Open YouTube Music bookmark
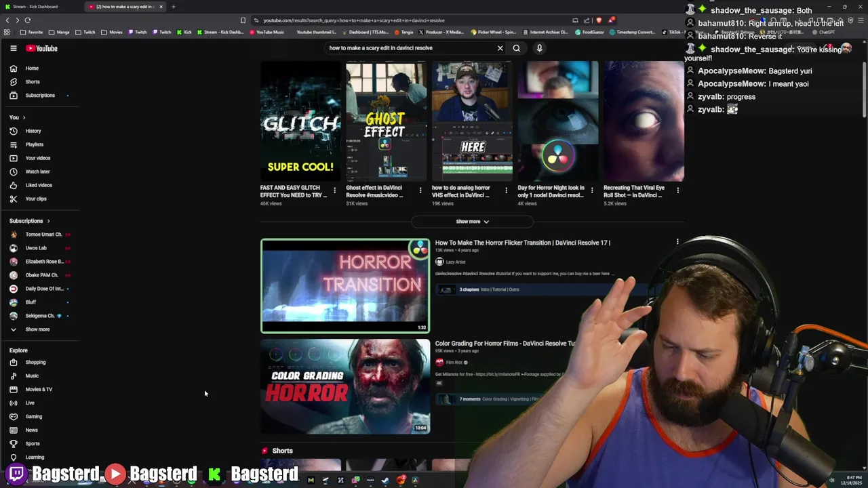The width and height of the screenshot is (868, 488). (267, 32)
